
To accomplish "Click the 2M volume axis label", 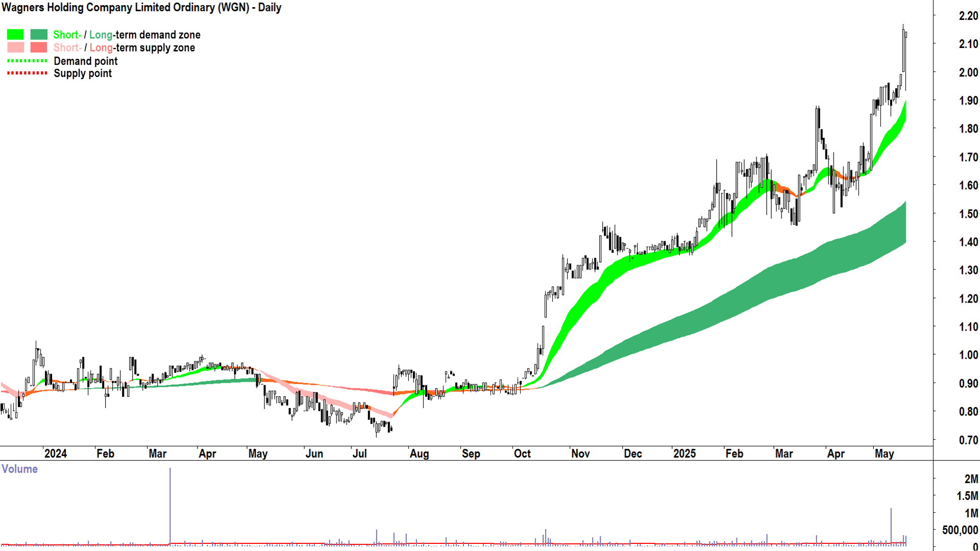I will [x=971, y=479].
